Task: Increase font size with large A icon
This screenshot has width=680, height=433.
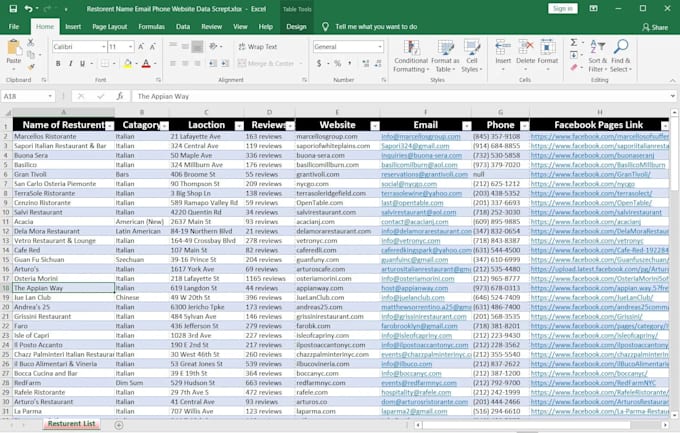Action: tap(141, 46)
